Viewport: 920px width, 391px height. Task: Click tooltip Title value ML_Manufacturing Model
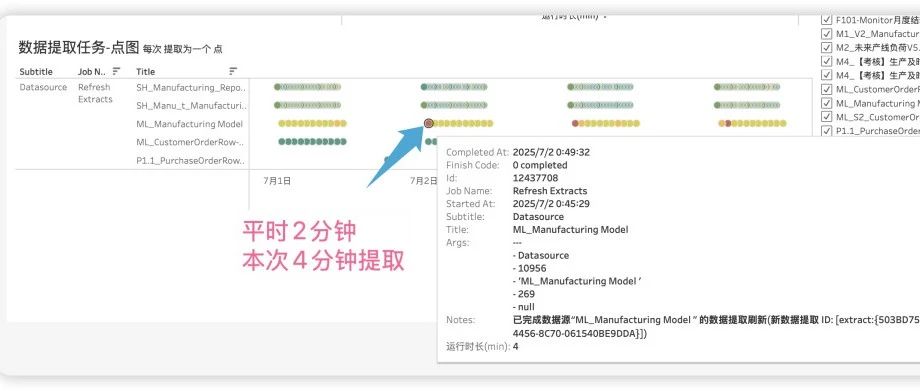(570, 230)
